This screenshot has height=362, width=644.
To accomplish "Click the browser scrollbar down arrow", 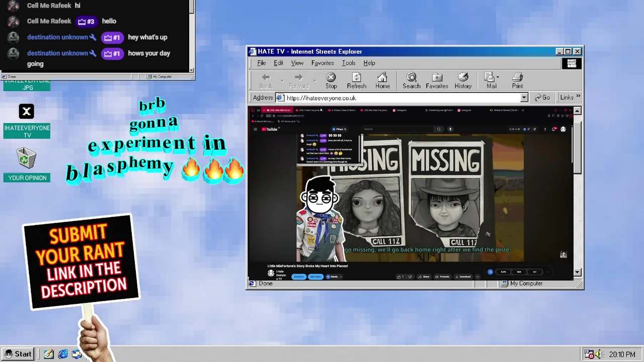I will (x=577, y=272).
